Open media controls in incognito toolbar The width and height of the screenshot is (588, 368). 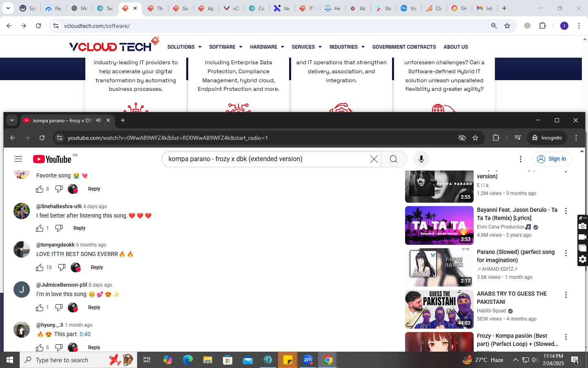[517, 138]
